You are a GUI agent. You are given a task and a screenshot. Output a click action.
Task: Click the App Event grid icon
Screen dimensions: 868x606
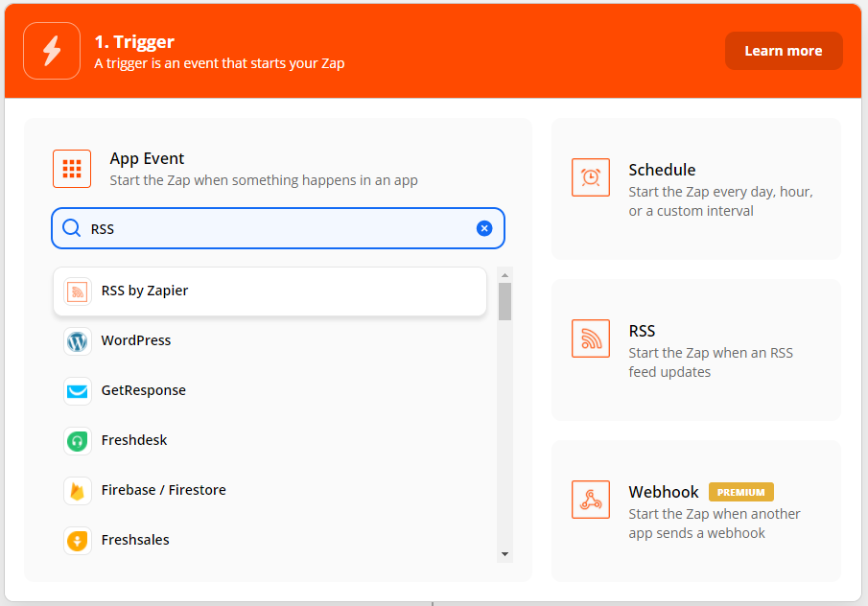[x=72, y=169]
